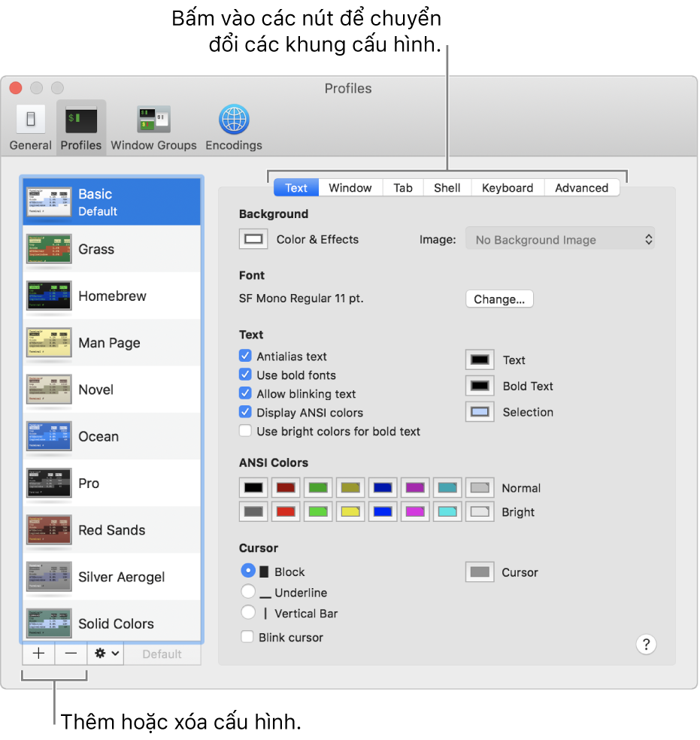This screenshot has width=700, height=740.
Task: Switch to the Window tab
Action: tap(350, 188)
